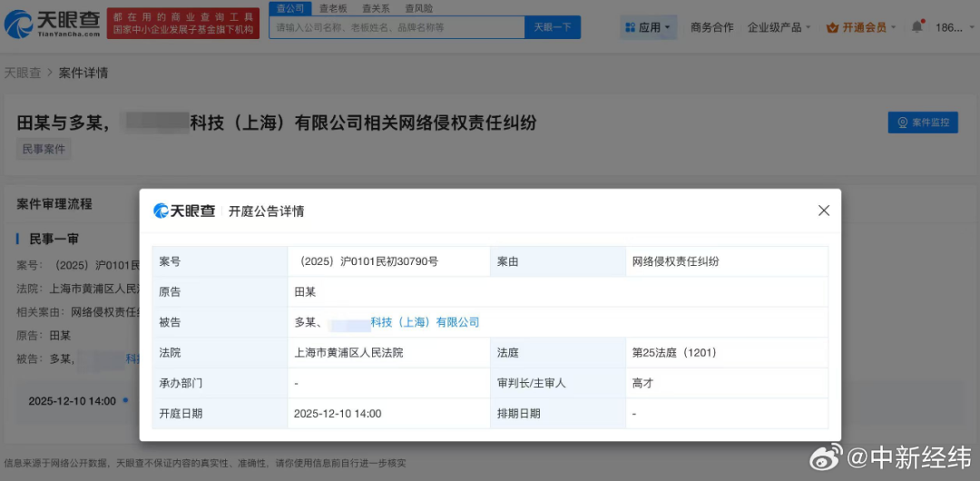980x481 pixels.
Task: Click the company name search input field
Action: (397, 27)
